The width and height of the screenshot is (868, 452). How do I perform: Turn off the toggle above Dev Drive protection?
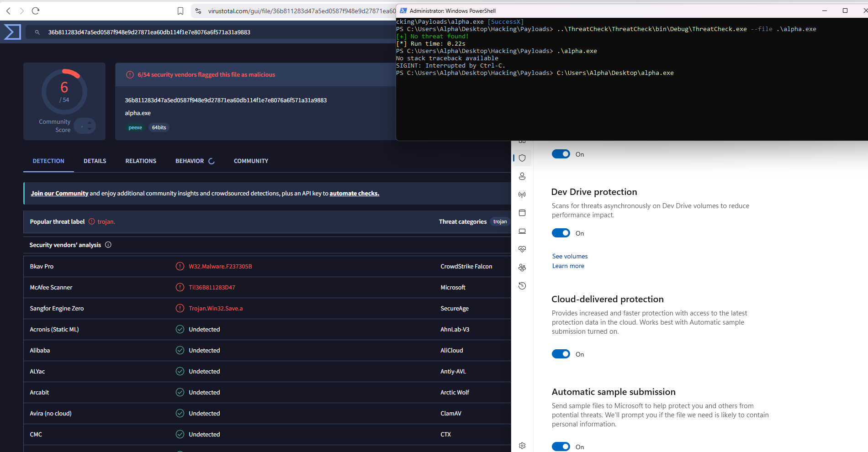[x=561, y=154]
